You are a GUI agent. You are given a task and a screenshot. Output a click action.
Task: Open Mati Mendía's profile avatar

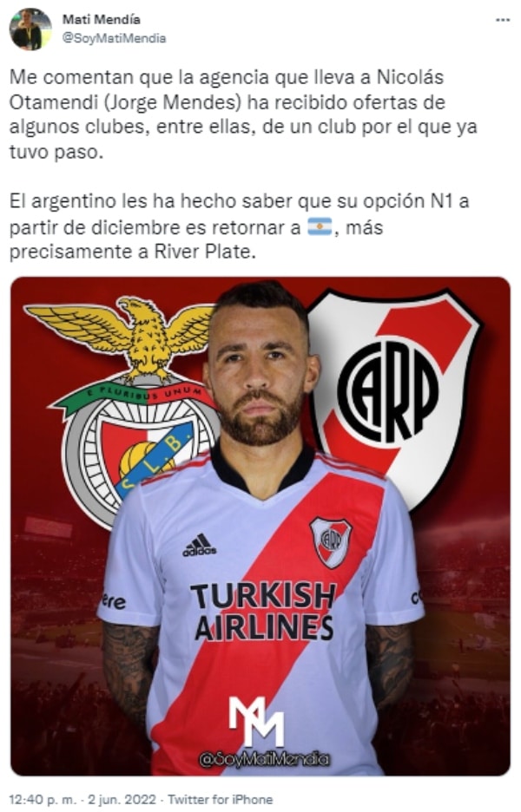point(31,29)
